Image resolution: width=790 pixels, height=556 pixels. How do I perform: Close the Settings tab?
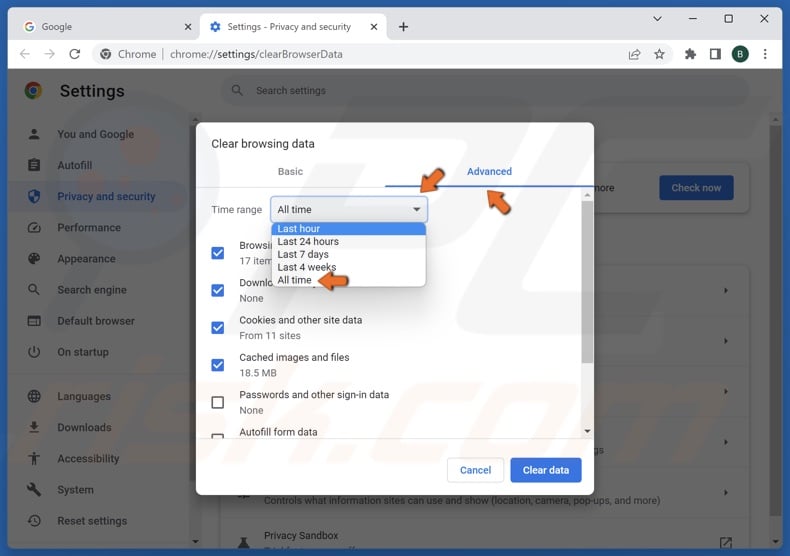pos(374,27)
